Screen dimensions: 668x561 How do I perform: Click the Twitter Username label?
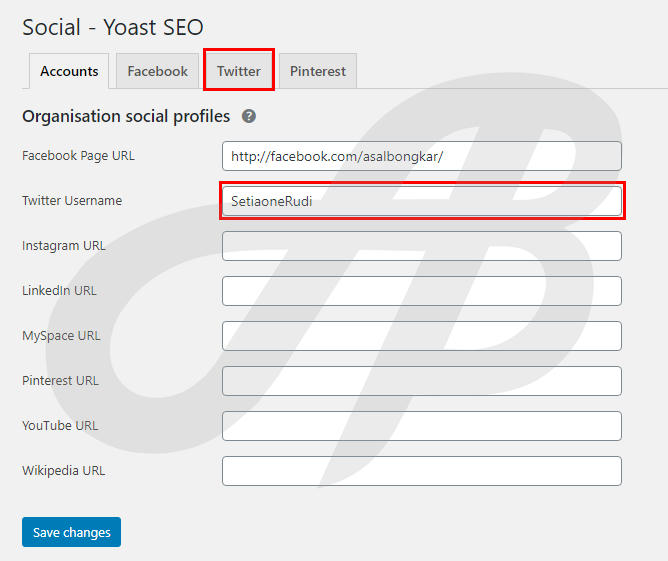(x=72, y=201)
